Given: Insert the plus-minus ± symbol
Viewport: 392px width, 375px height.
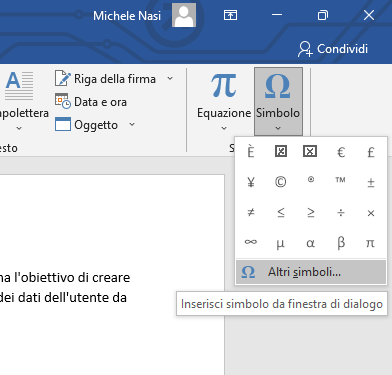Looking at the screenshot, I should click(371, 182).
